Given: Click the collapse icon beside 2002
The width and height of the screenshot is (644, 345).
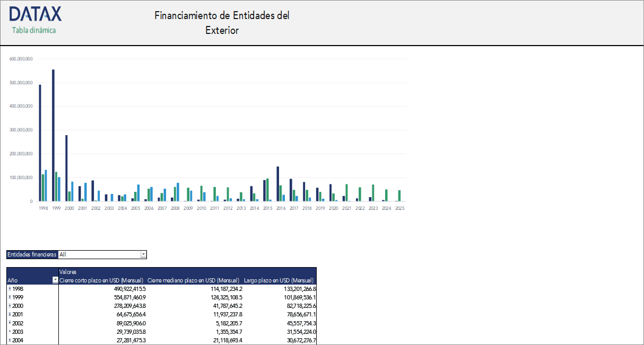Looking at the screenshot, I should click(10, 323).
